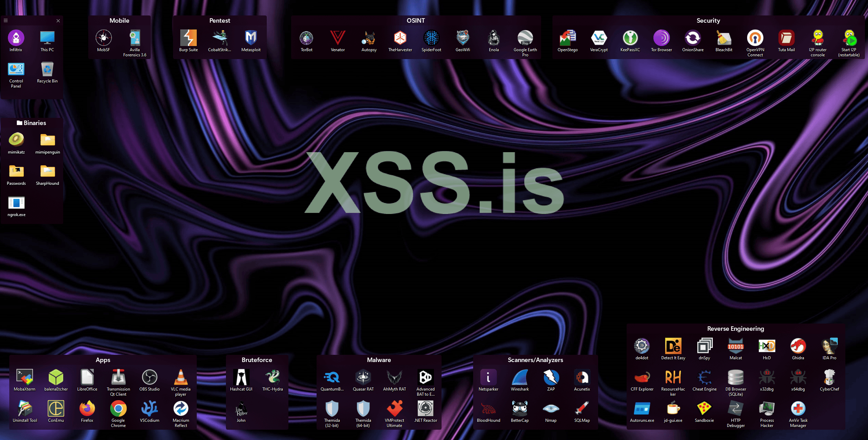Viewport: 868px width, 440px height.
Task: Open the VeraCrypt shortcut
Action: [599, 38]
